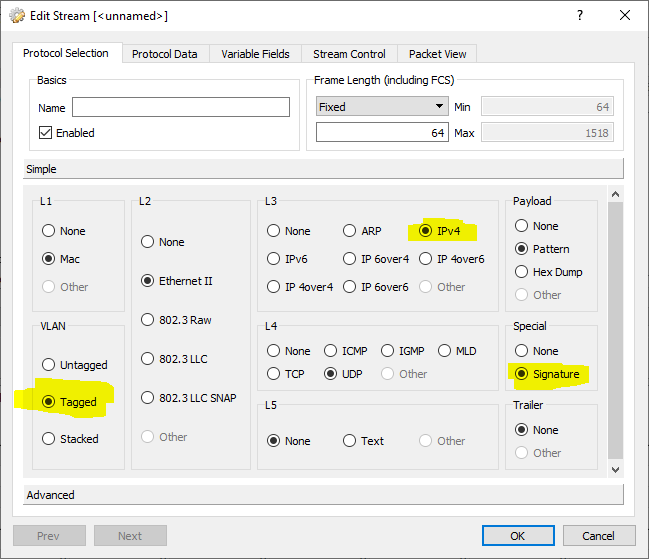This screenshot has width=649, height=559.
Task: Switch to the Protocol Data tab
Action: (x=165, y=54)
